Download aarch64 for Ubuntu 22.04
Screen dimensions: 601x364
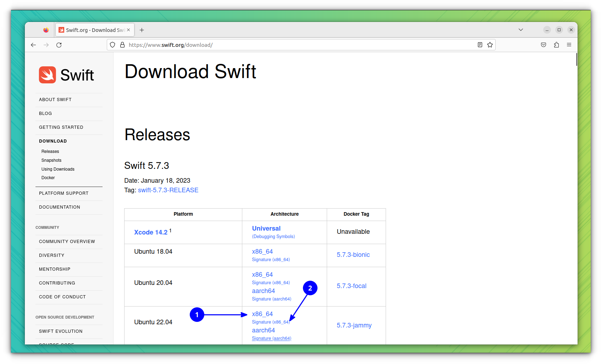click(263, 330)
